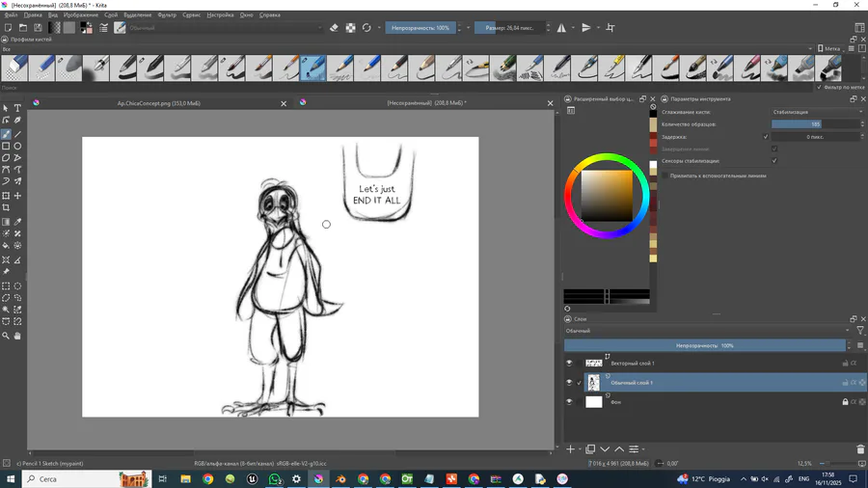Screen dimensions: 868x488
Task: Expand the layer properties dropdown arrow
Action: 643,449
